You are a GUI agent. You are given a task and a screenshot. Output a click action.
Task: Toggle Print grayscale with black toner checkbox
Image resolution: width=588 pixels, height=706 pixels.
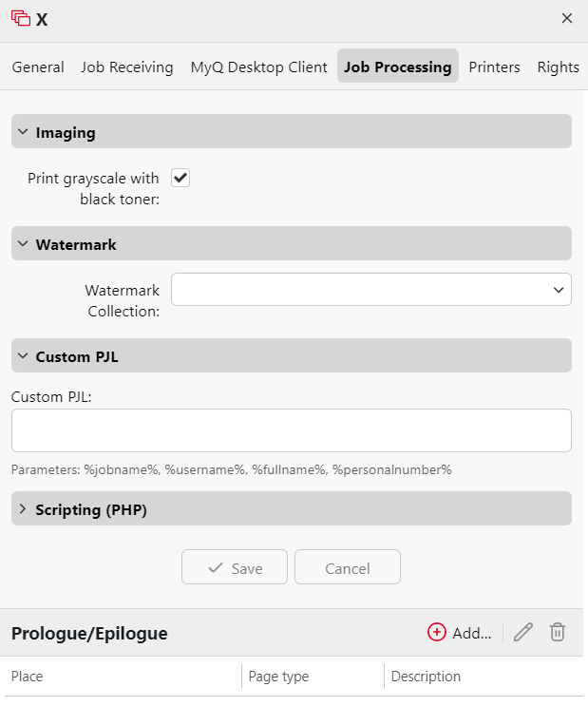(x=180, y=178)
